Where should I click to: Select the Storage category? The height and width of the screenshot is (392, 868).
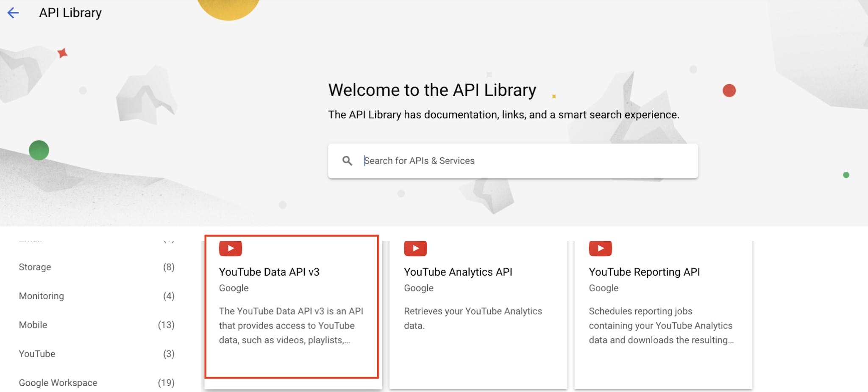click(x=35, y=267)
